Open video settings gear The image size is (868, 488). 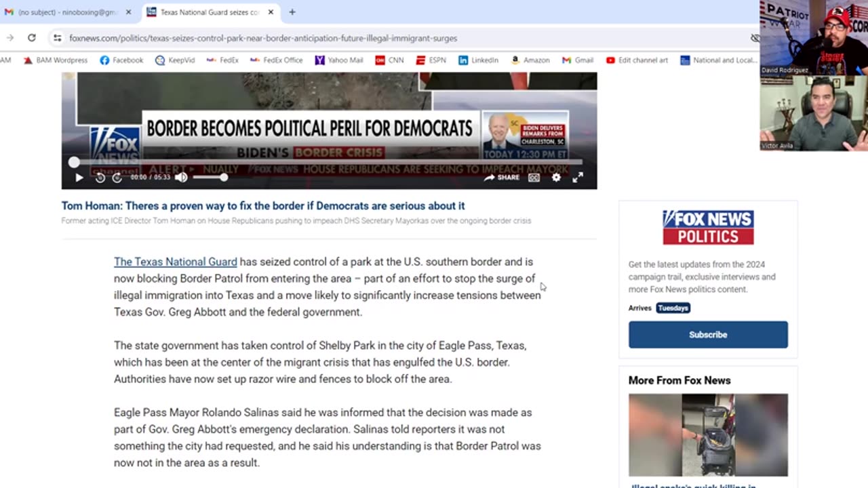coord(556,178)
